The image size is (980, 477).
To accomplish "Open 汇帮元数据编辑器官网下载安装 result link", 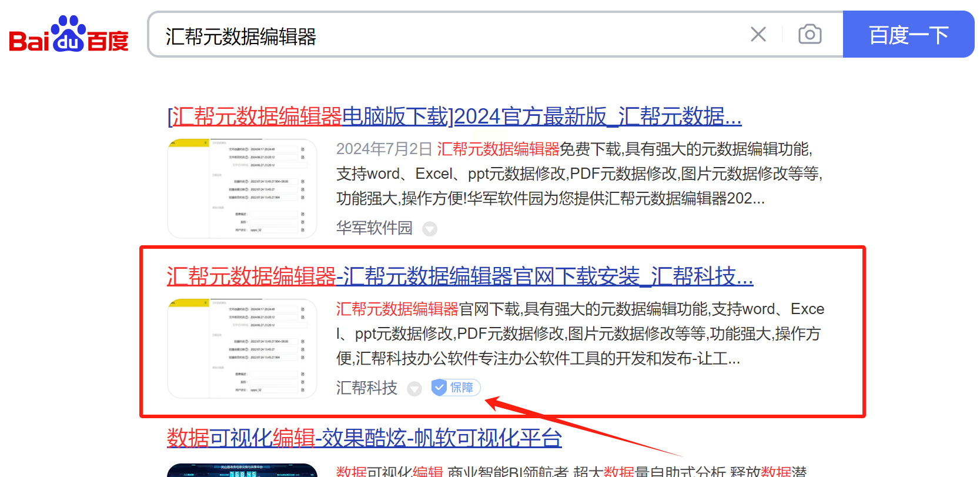I will pos(460,276).
